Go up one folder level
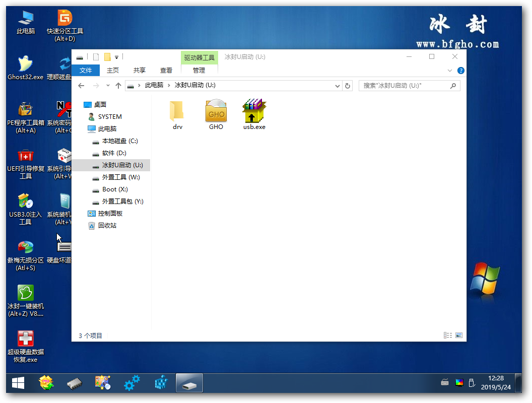Viewport: 532px width, 403px height. tap(118, 86)
